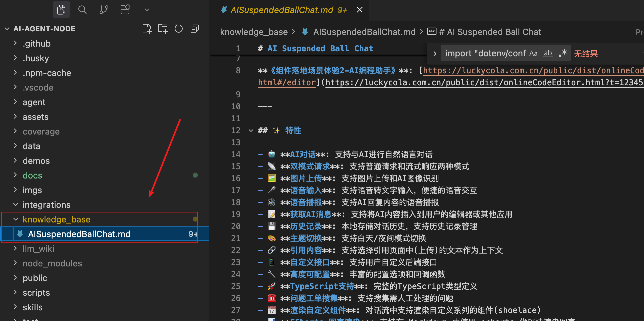Viewport: 644px width, 321px height.
Task: Open the luckycola onlineCodeEditor link text
Action: click(533, 71)
